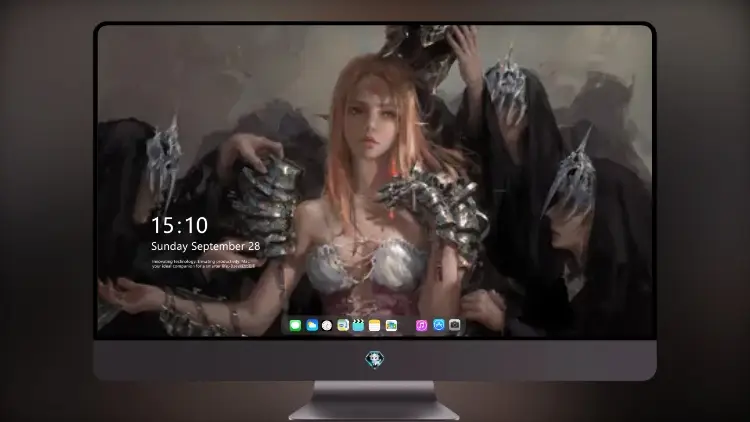Click the date text Sunday September 28

[x=206, y=246]
